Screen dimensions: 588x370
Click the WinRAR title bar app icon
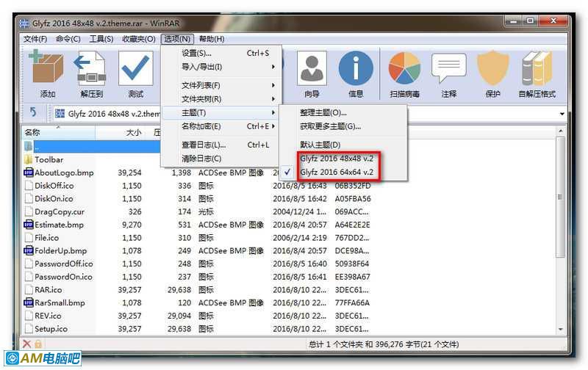click(24, 23)
